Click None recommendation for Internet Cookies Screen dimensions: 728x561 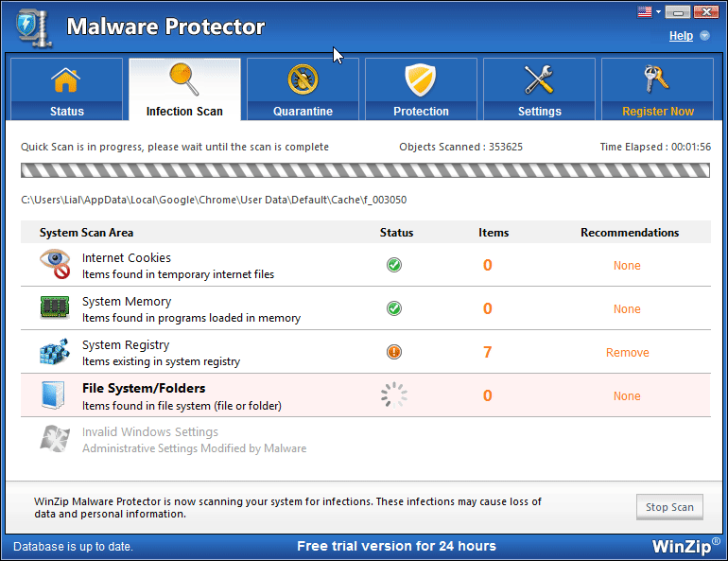627,266
